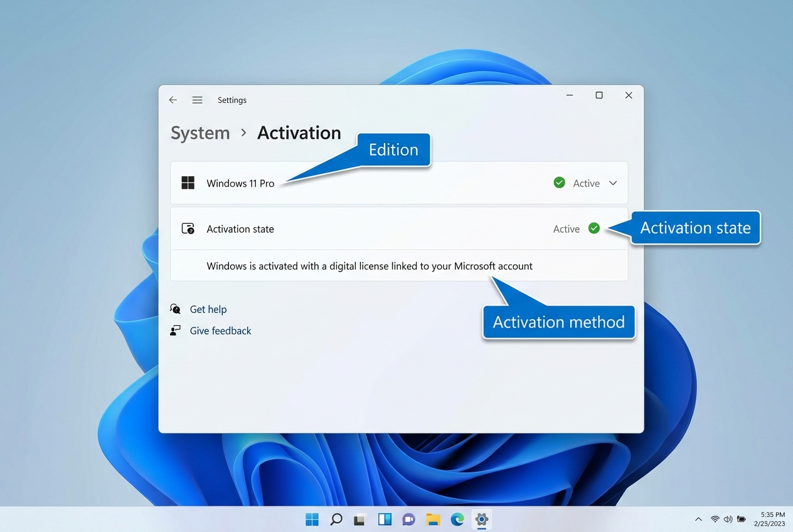Click the Activation page heading
Image resolution: width=793 pixels, height=532 pixels.
[x=299, y=133]
